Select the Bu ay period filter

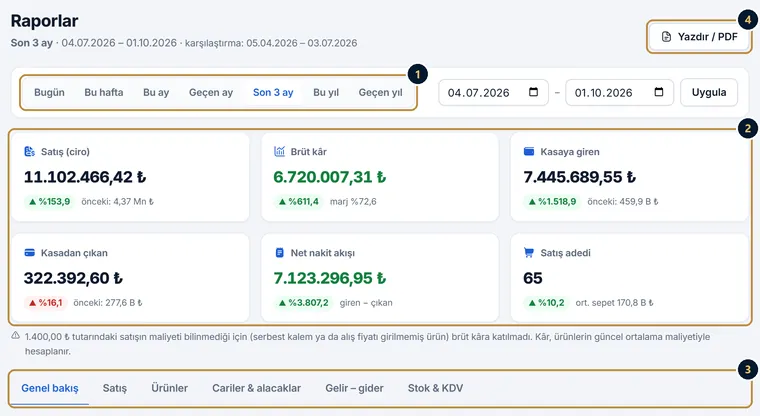point(156,93)
